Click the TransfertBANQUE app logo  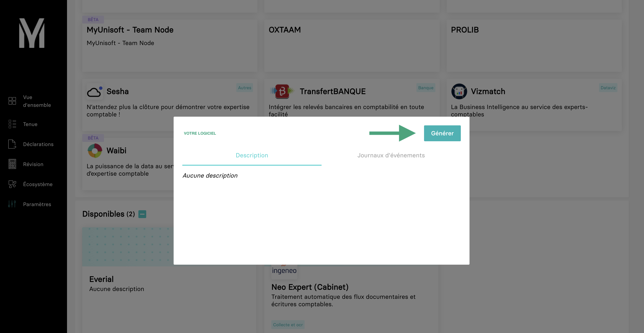tap(282, 91)
